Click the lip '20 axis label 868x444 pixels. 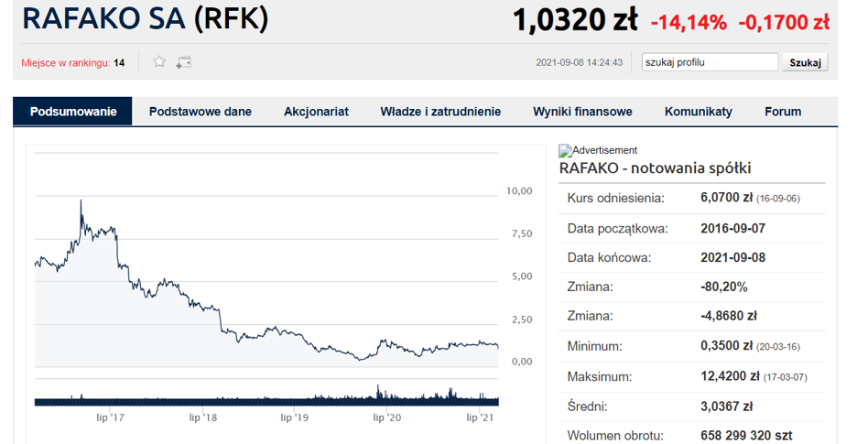[387, 417]
